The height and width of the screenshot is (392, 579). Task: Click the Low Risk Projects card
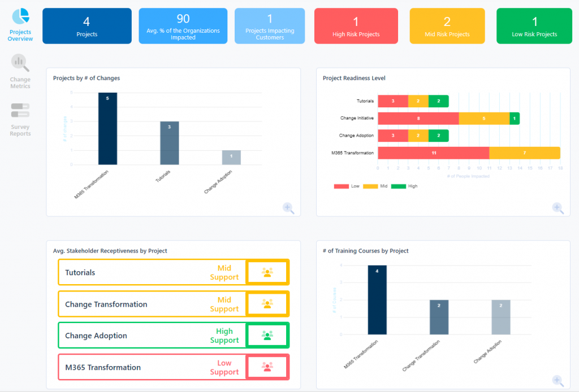coord(534,25)
